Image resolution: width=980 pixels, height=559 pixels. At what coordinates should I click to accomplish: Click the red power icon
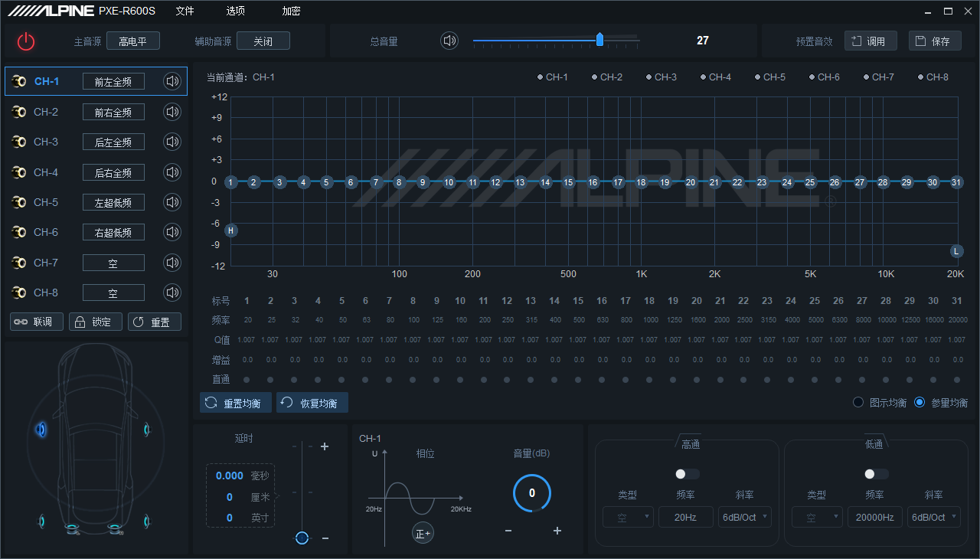tap(26, 41)
